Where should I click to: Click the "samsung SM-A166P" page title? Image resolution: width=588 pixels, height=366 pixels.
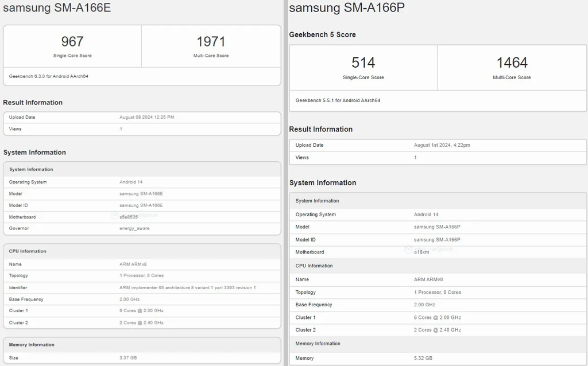(x=347, y=8)
